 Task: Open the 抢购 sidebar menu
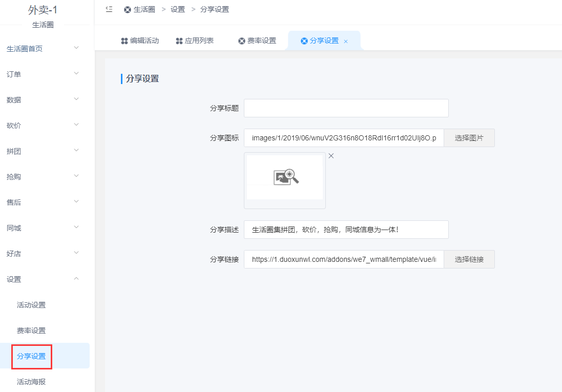click(14, 177)
